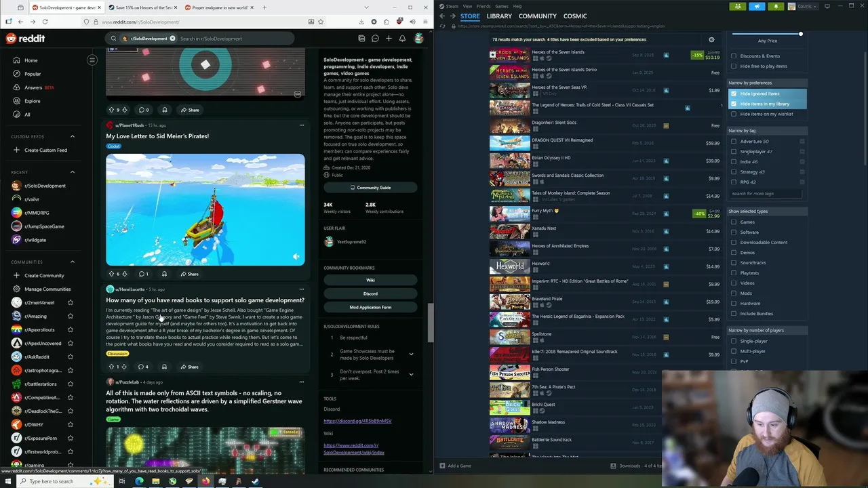Image resolution: width=868 pixels, height=488 pixels.
Task: Check the Multi-player filter
Action: pyautogui.click(x=734, y=351)
